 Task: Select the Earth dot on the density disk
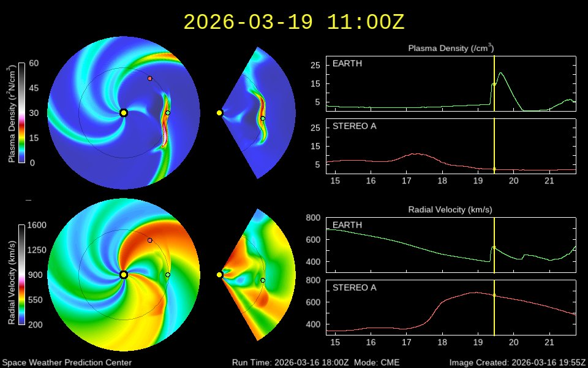click(167, 113)
